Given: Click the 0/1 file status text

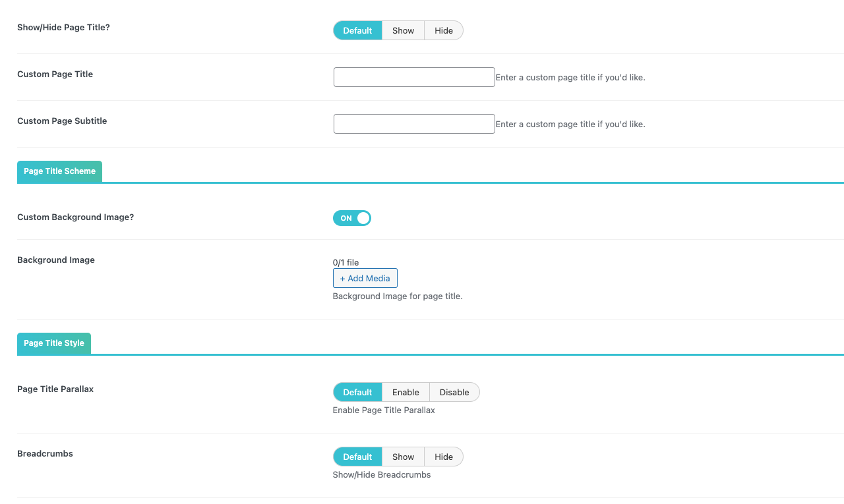Looking at the screenshot, I should (x=346, y=262).
